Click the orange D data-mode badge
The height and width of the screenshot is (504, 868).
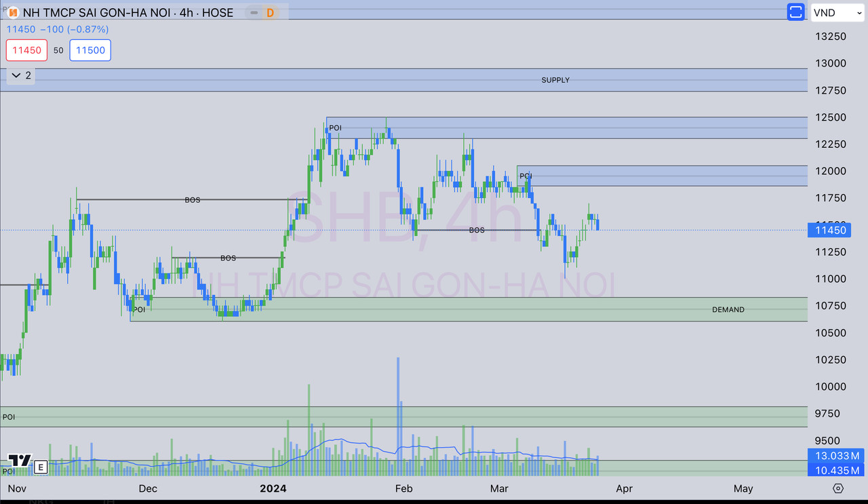270,12
